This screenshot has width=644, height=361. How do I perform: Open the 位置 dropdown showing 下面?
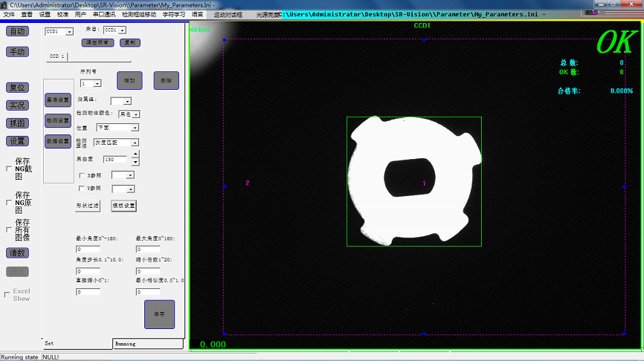(x=135, y=129)
